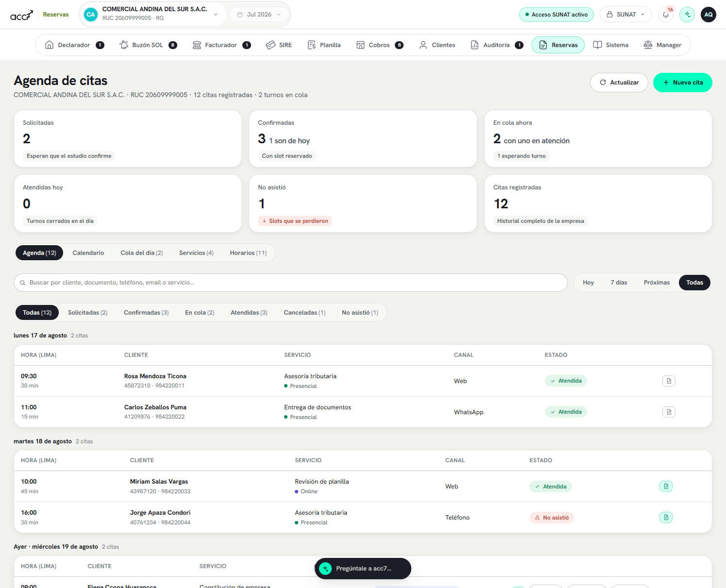
Task: Open the Facturador menu item
Action: [221, 45]
